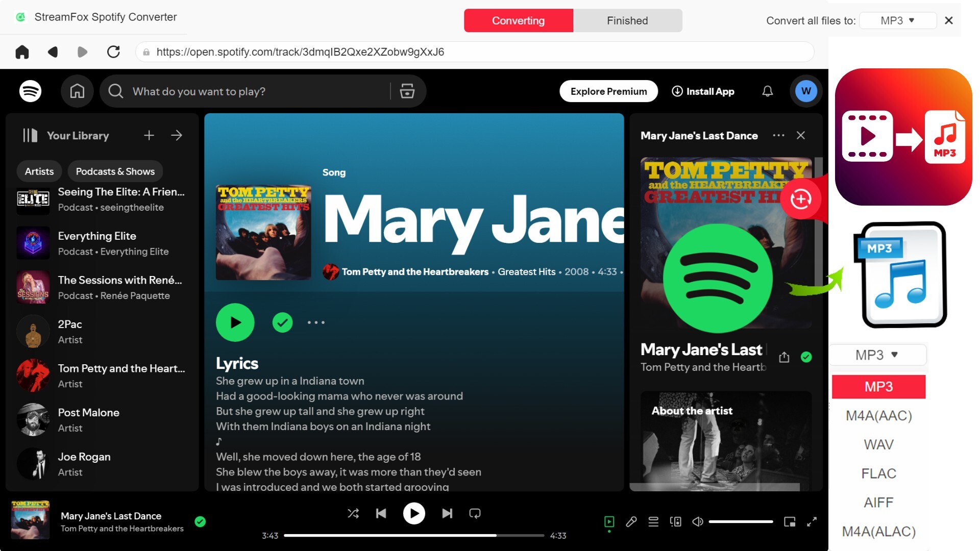This screenshot has height=551, width=980.
Task: Click Explore Premium button
Action: (x=608, y=91)
